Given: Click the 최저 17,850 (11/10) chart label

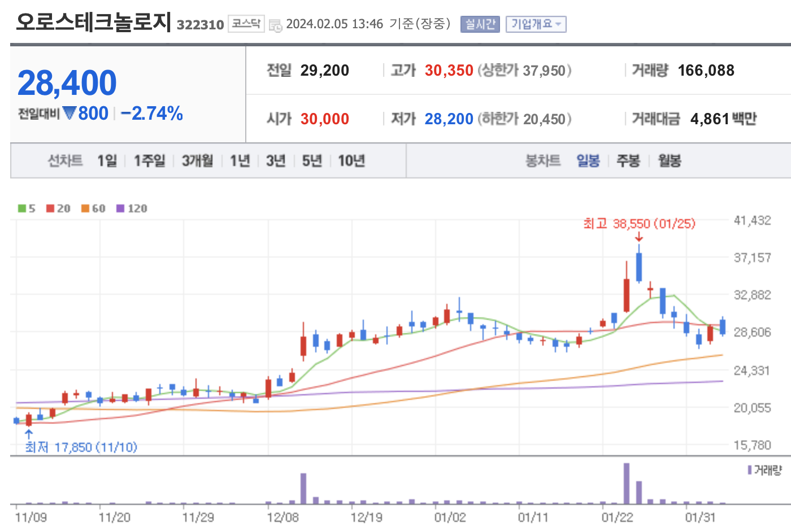Looking at the screenshot, I should 81,447.
